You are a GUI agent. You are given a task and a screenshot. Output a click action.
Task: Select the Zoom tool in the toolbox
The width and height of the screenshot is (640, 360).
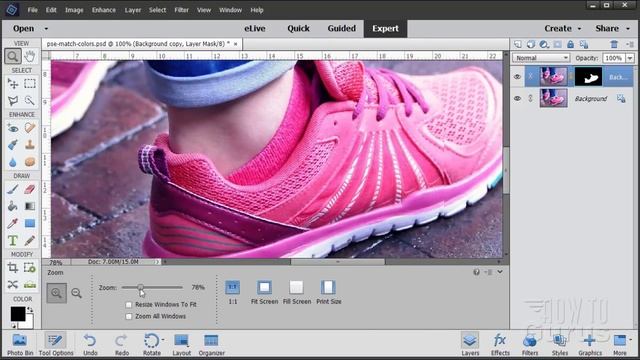click(x=13, y=56)
